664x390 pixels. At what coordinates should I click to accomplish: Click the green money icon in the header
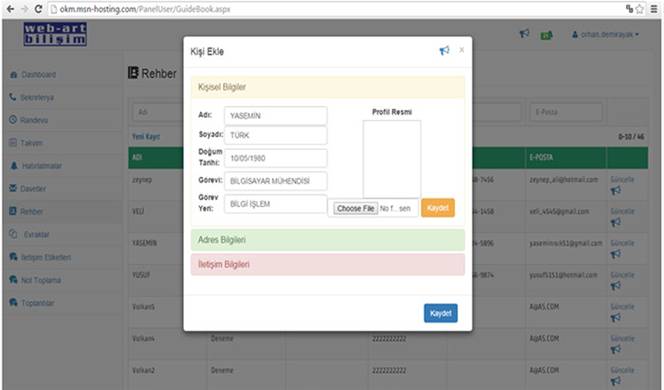point(546,35)
